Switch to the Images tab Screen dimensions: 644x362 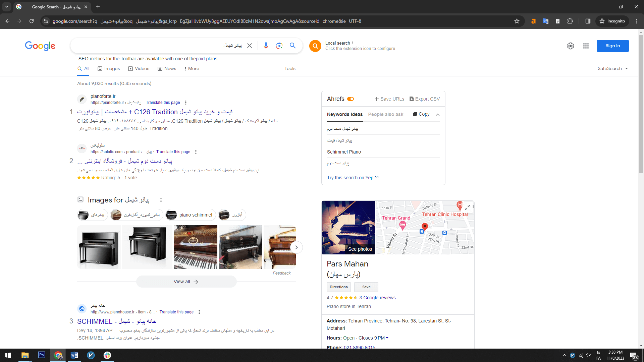pos(109,68)
